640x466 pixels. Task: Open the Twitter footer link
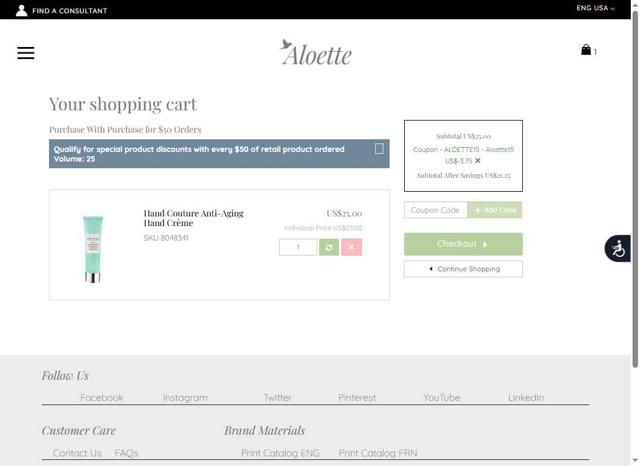(278, 397)
